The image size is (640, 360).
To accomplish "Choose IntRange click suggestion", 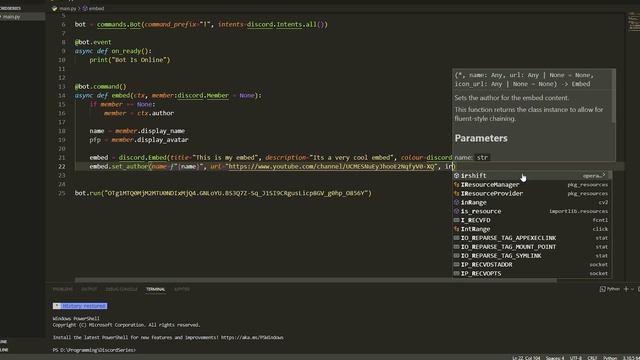I will click(532, 229).
